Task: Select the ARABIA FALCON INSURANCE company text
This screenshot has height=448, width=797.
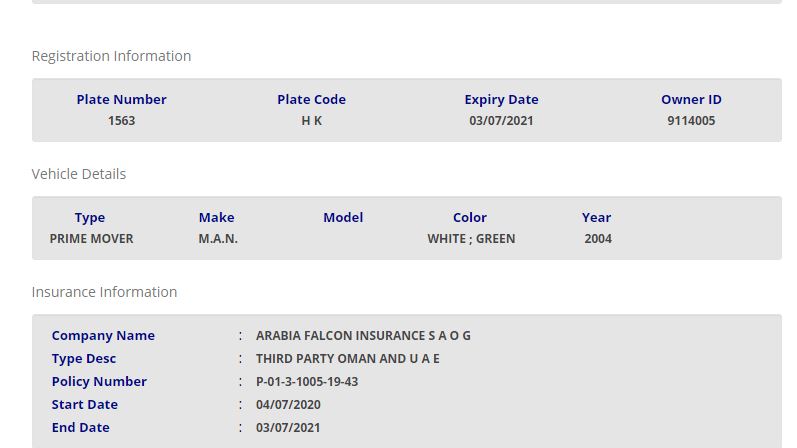Action: pos(363,336)
